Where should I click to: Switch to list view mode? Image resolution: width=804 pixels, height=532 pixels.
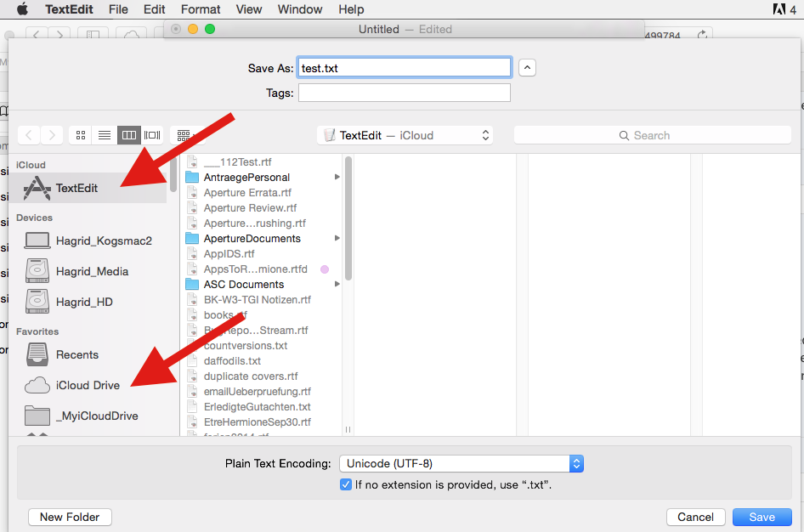click(105, 135)
